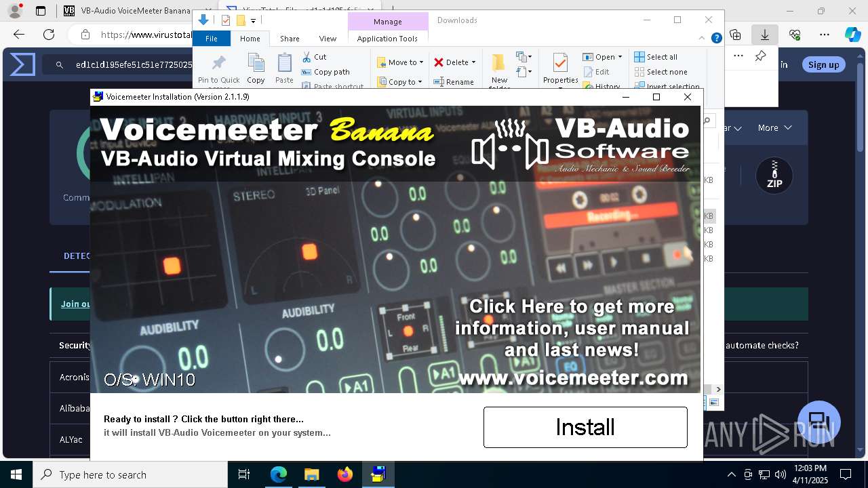Click the VirusTotal logo
The height and width of the screenshot is (488, 868).
click(22, 65)
